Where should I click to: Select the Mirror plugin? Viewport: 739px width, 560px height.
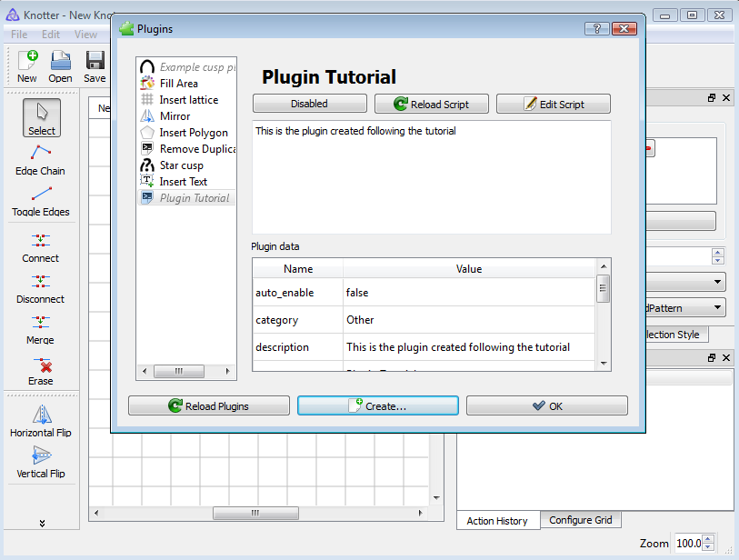click(x=187, y=116)
